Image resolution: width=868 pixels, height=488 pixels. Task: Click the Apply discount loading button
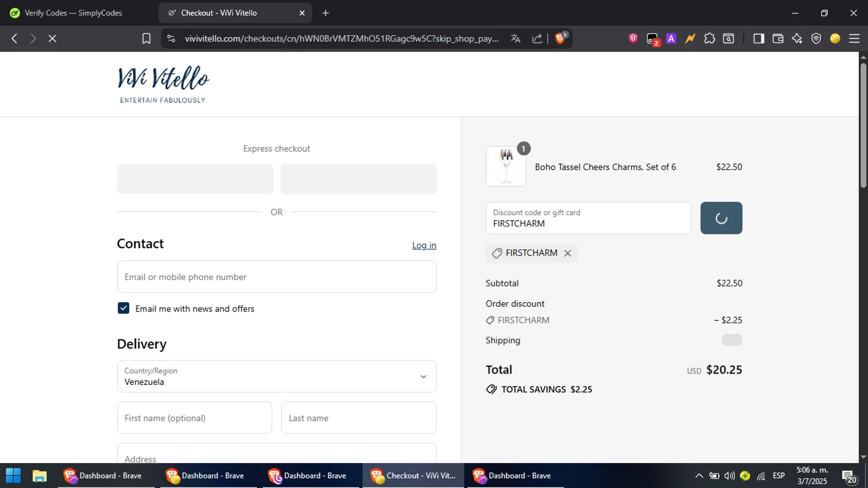pos(721,218)
